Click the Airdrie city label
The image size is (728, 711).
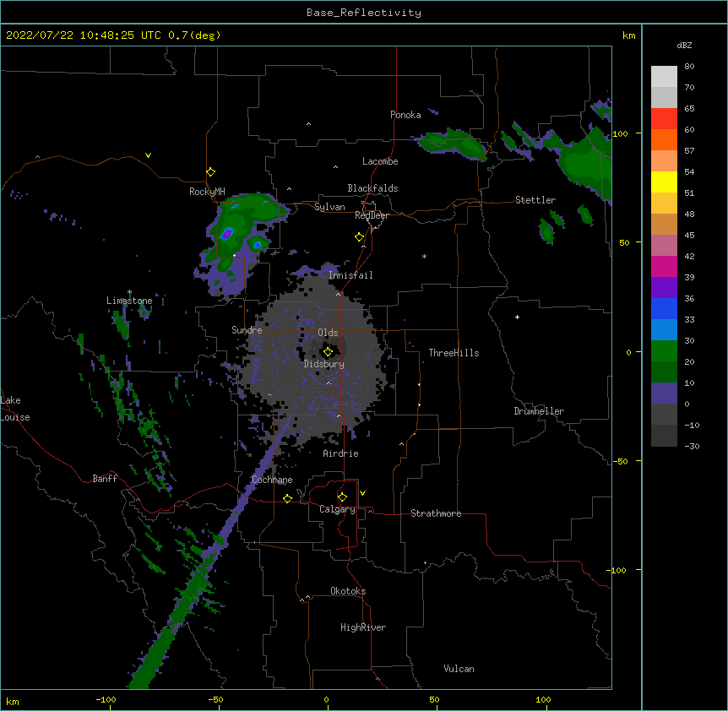[341, 453]
